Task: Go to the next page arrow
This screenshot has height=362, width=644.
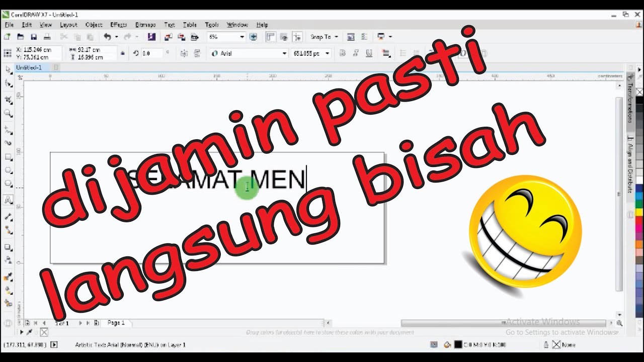Action: (x=80, y=323)
